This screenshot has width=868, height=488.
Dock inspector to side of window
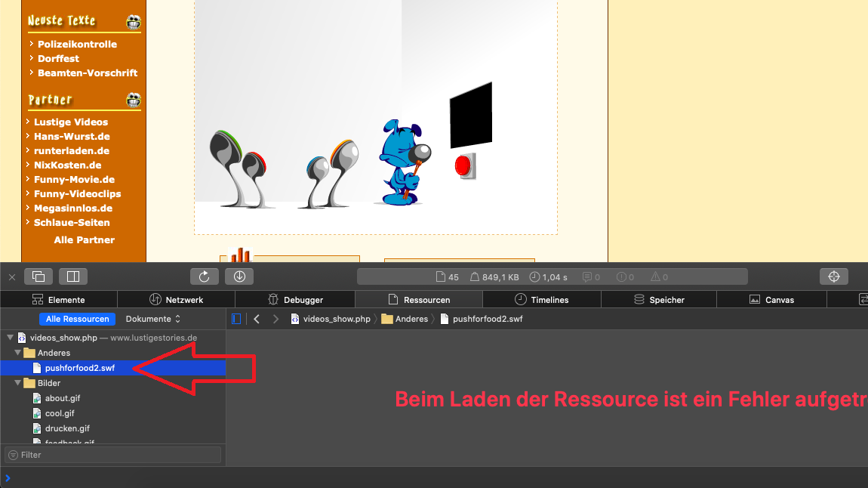[x=73, y=276]
